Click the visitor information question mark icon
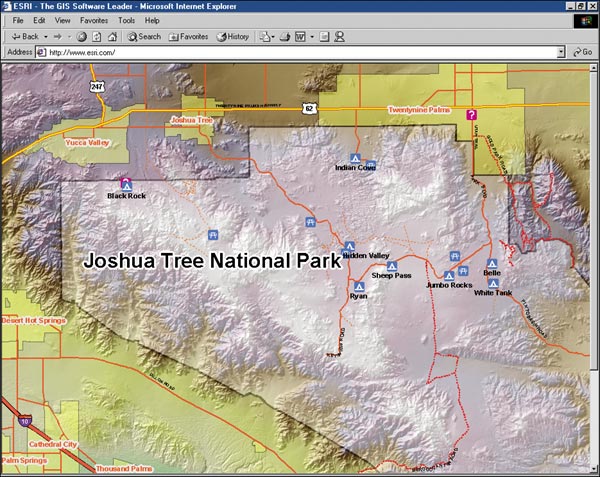This screenshot has height=477, width=600. [x=471, y=114]
